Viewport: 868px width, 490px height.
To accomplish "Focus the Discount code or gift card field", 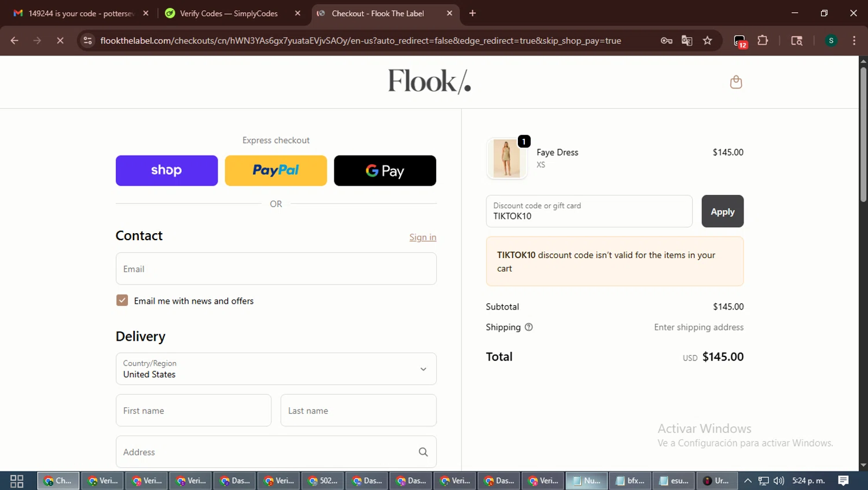I will pos(589,211).
